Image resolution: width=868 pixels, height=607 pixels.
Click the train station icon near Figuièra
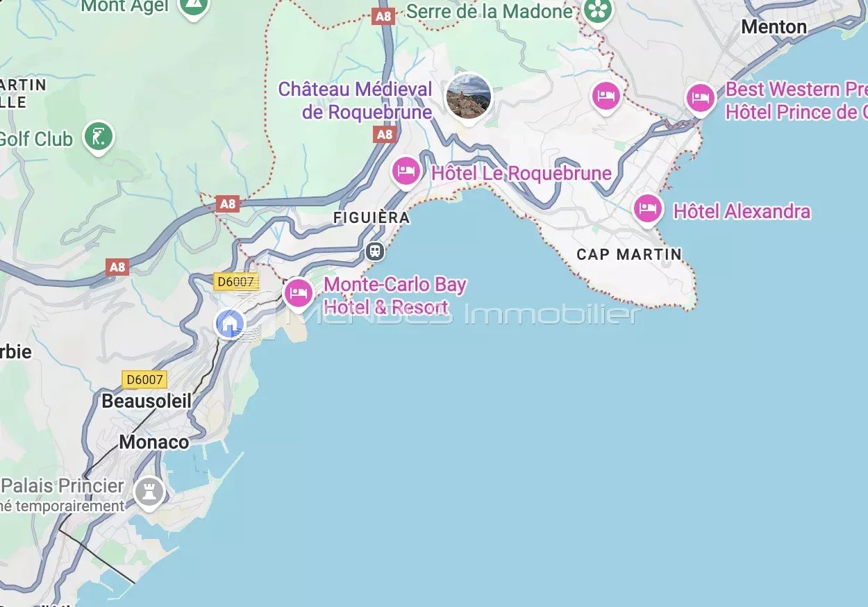coord(375,251)
